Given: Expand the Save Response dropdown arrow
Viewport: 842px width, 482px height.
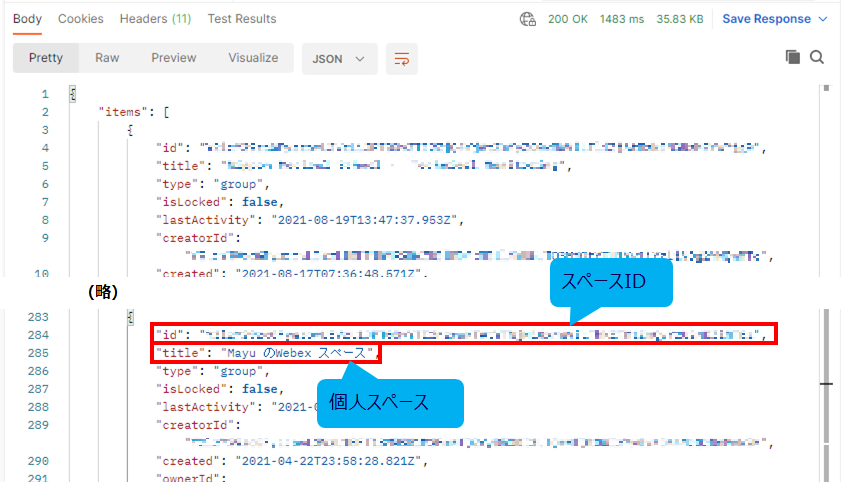Looking at the screenshot, I should (x=823, y=19).
